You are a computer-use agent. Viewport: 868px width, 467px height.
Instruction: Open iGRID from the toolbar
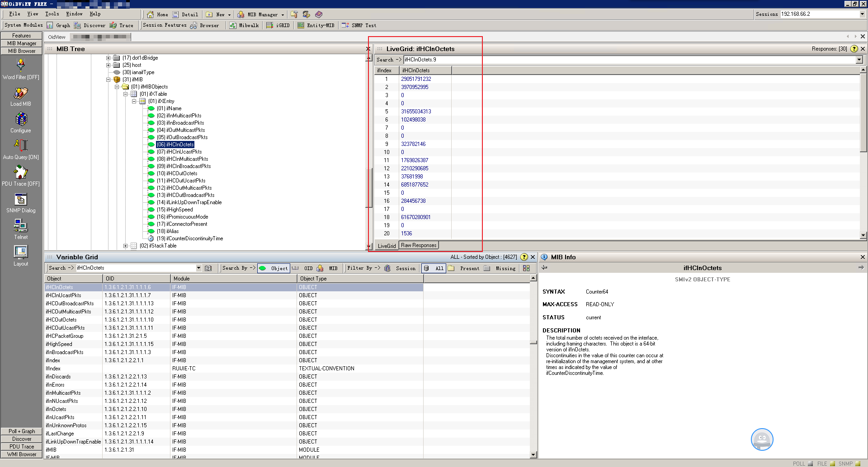(278, 25)
